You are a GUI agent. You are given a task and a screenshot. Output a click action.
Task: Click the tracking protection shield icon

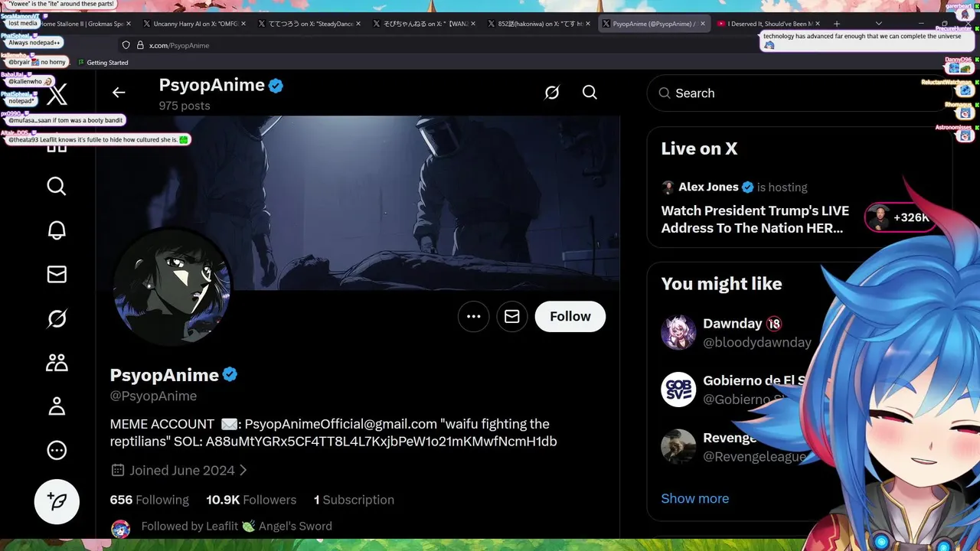pyautogui.click(x=126, y=45)
